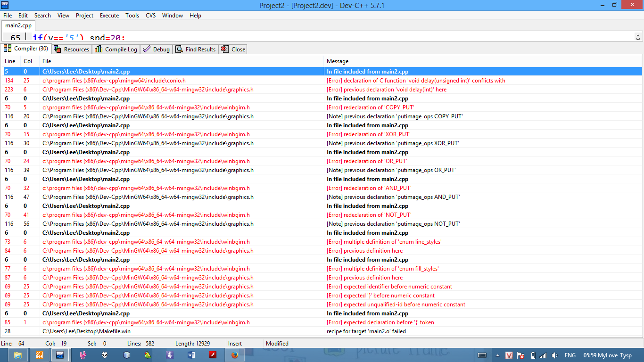
Task: Open Action Center flag tray icon
Action: click(521, 355)
